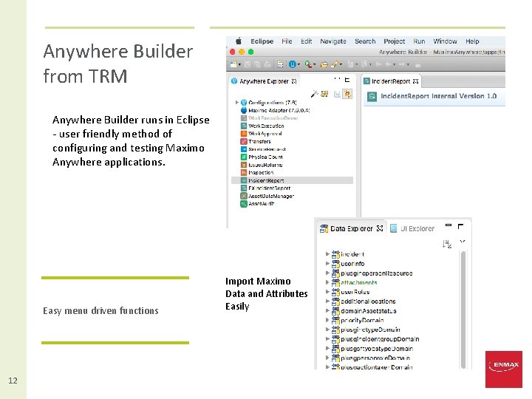
Task: Open the Run External Tools dropdown arrow
Action: tap(315, 64)
